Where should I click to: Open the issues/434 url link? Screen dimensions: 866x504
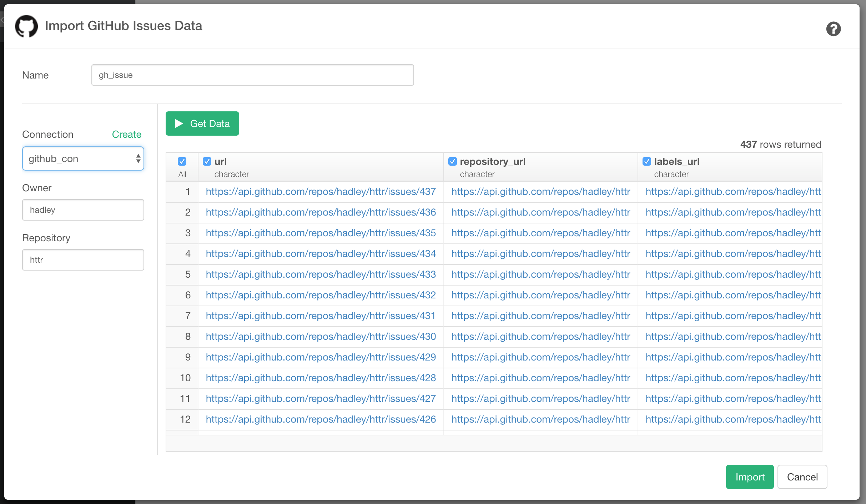[321, 254]
